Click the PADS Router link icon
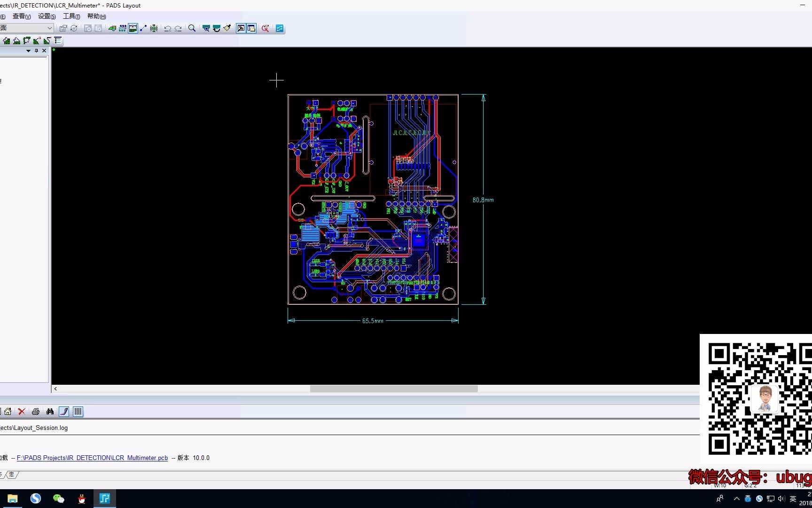The image size is (812, 508). point(265,28)
